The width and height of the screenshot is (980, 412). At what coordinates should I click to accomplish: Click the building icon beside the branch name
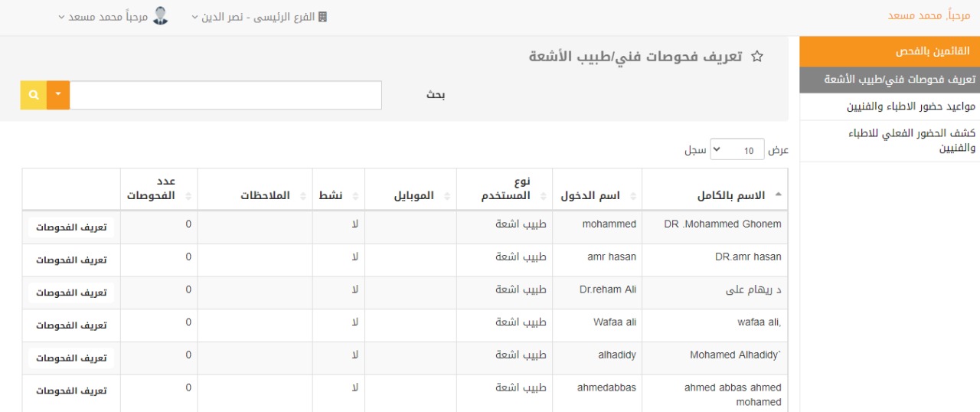[x=322, y=17]
